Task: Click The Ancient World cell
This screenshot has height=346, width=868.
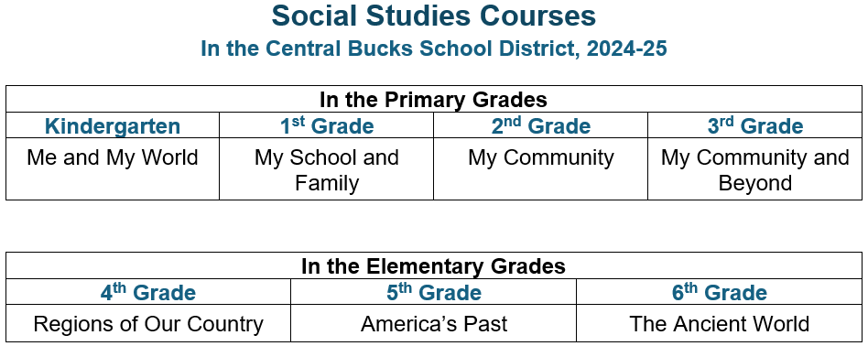Action: [719, 324]
